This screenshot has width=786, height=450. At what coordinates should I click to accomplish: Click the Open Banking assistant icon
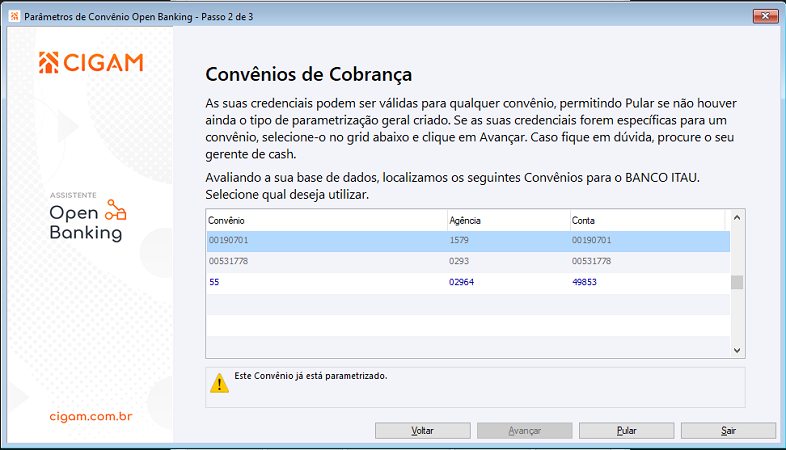pos(116,209)
